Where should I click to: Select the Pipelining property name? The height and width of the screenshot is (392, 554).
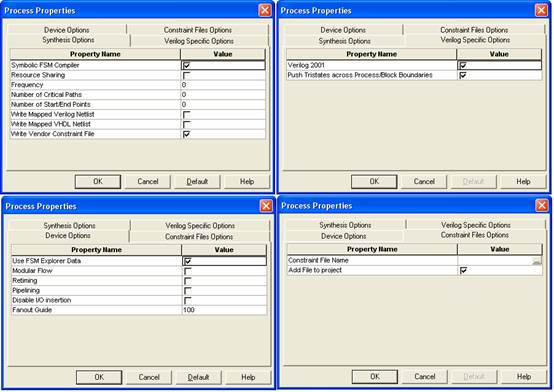(26, 291)
